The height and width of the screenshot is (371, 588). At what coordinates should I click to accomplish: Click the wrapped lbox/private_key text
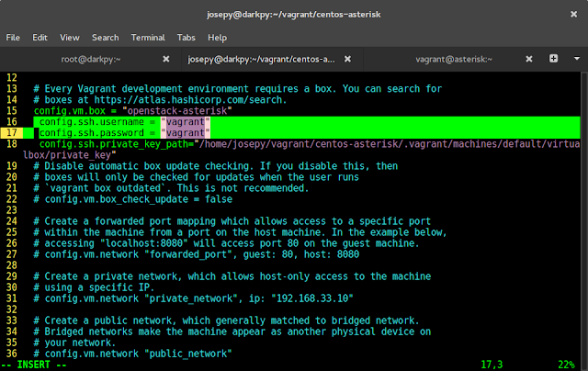point(70,155)
